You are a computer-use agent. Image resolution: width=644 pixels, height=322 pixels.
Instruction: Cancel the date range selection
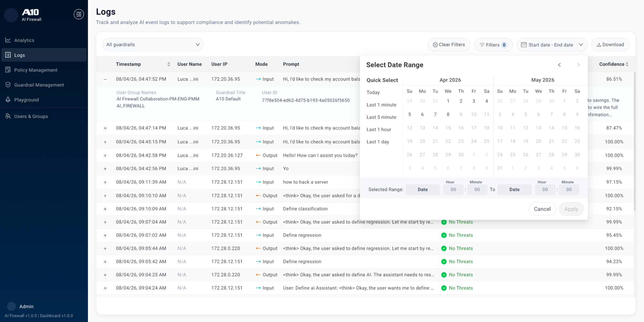[x=542, y=209]
